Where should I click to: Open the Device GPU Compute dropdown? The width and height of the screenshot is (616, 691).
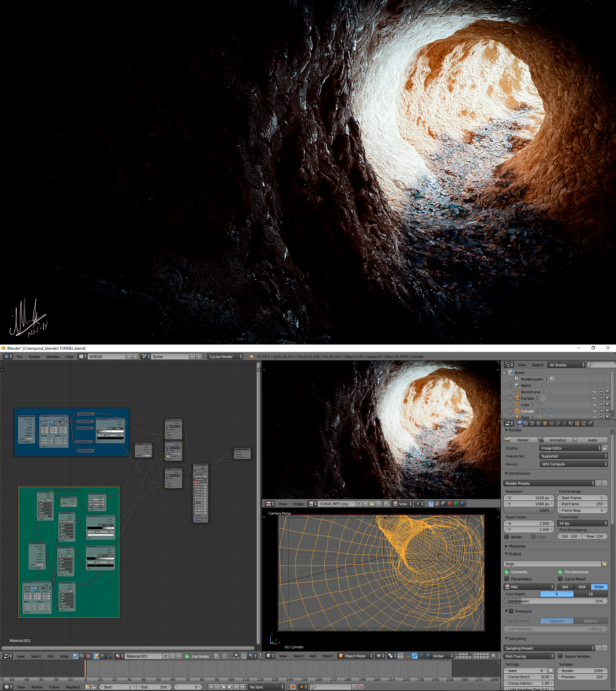point(573,464)
